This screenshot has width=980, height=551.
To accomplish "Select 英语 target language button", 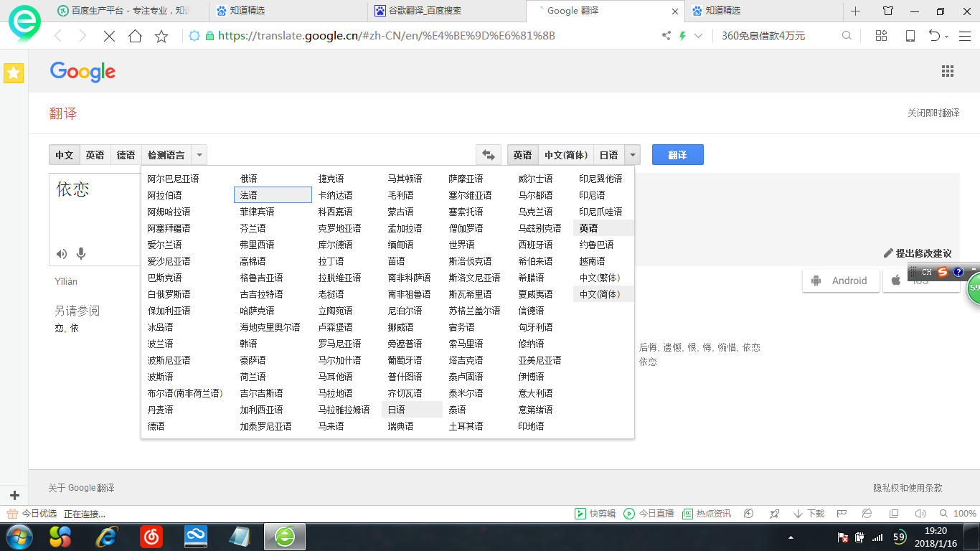I will 523,155.
